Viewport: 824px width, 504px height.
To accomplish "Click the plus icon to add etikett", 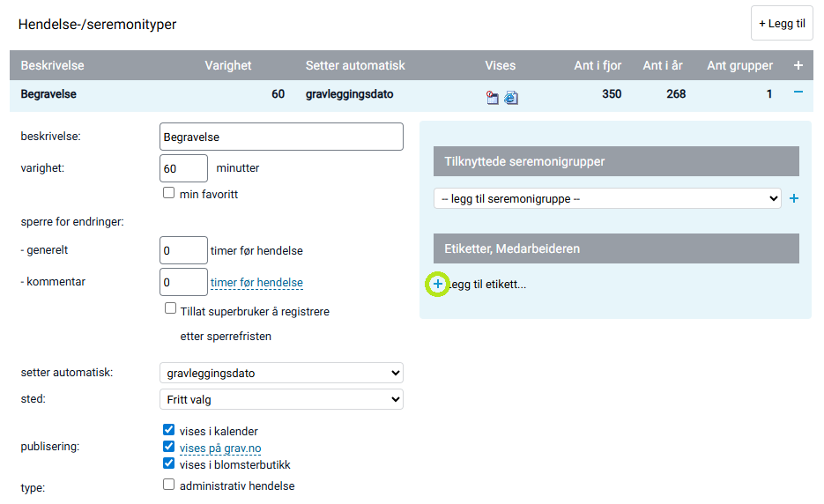I will click(438, 285).
